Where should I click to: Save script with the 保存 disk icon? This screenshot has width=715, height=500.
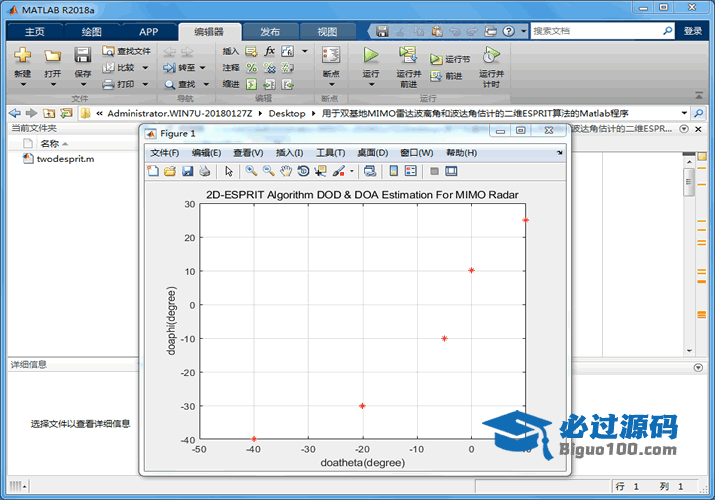tap(83, 55)
